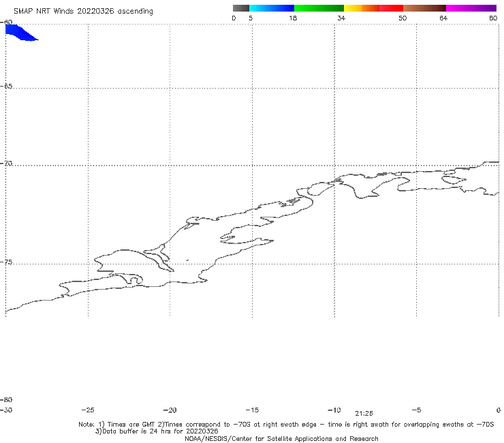Click the title 'SMAP NRT Winds 20220326 ascending'
This screenshot has width=504, height=443.
83,11
